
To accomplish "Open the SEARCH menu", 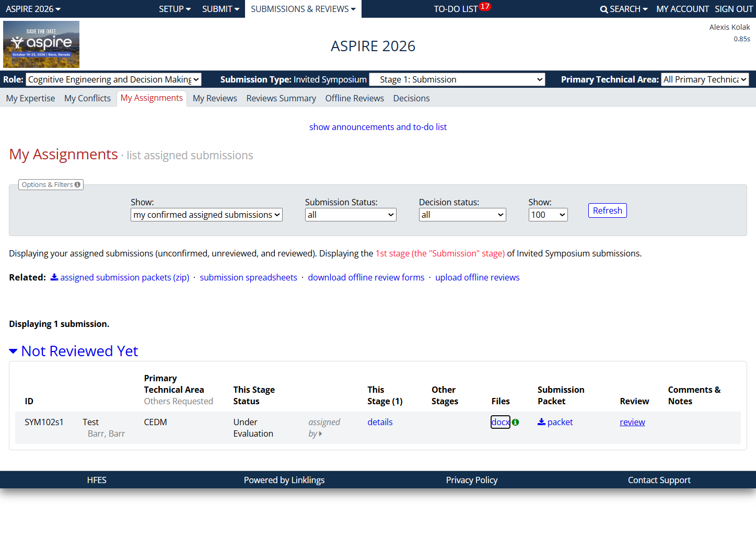I will [624, 9].
